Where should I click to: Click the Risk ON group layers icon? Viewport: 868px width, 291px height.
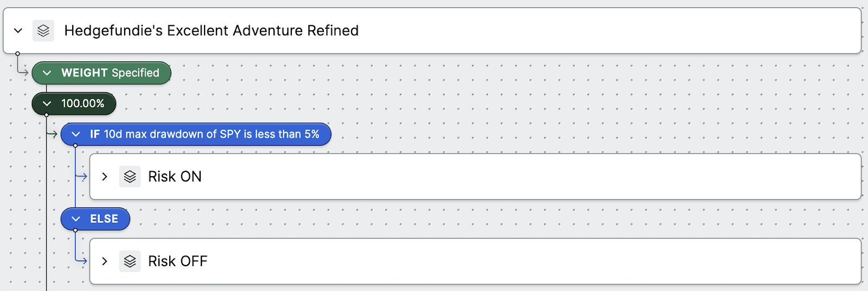(130, 177)
